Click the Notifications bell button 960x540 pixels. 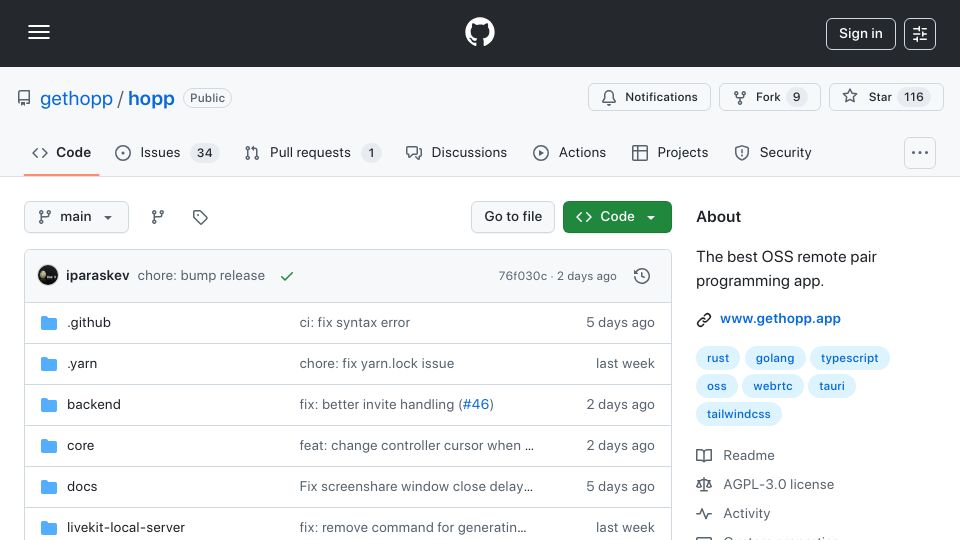(x=649, y=97)
